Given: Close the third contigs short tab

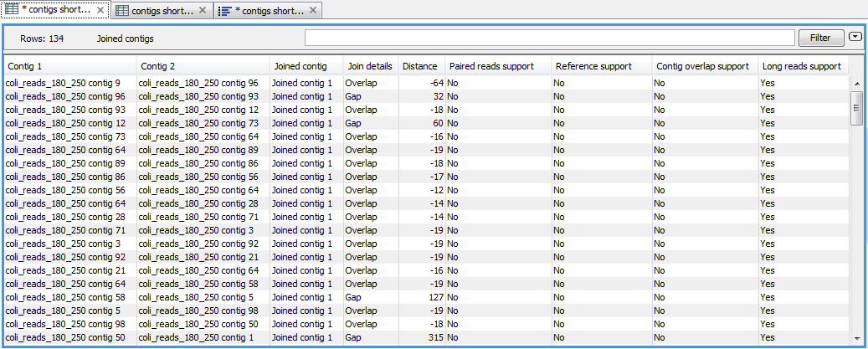Looking at the screenshot, I should tap(313, 10).
